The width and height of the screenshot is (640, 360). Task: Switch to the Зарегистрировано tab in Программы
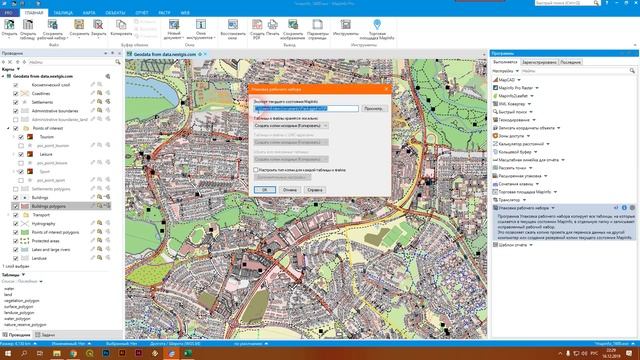[539, 62]
